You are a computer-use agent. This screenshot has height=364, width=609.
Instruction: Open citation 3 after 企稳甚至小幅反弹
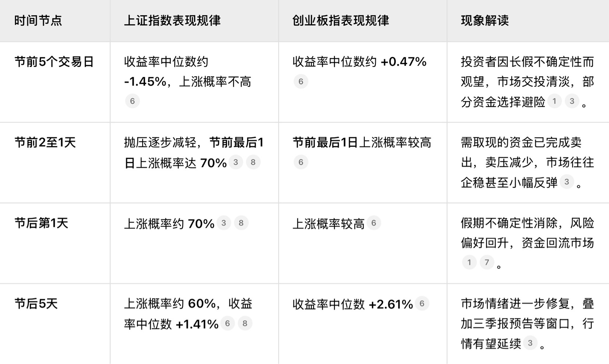(567, 181)
